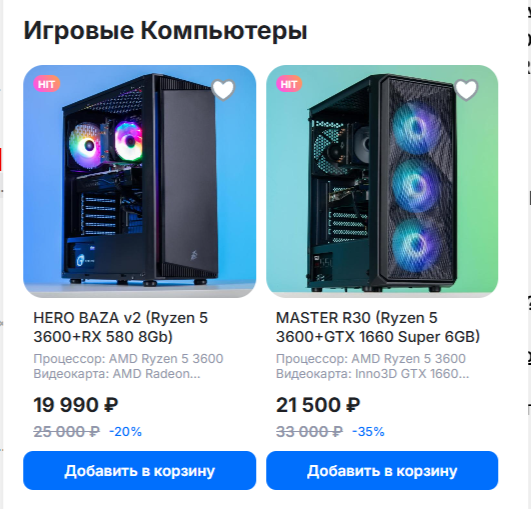Click the HIT badge on HERO BAZA v2
This screenshot has height=509, width=531.
(x=46, y=84)
